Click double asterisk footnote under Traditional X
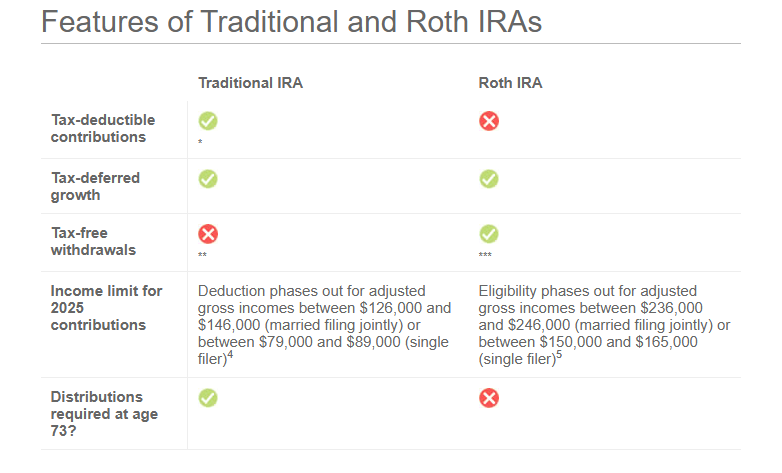This screenshot has height=473, width=782. coord(202,256)
